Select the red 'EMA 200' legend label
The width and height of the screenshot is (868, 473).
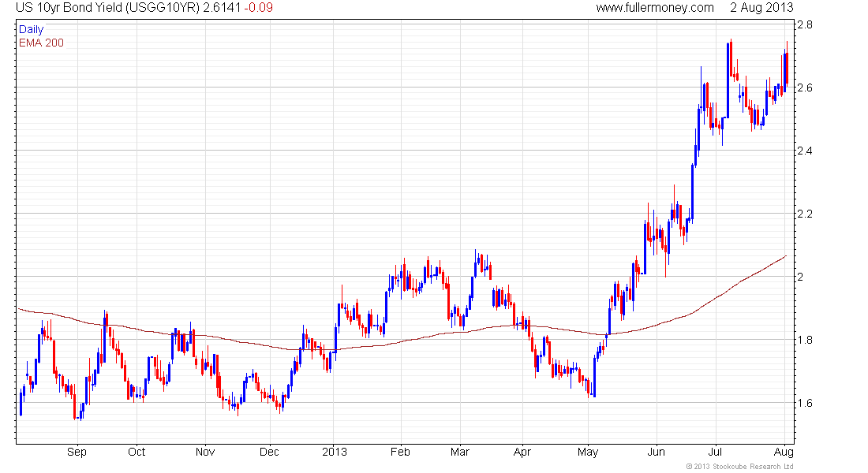tap(42, 43)
